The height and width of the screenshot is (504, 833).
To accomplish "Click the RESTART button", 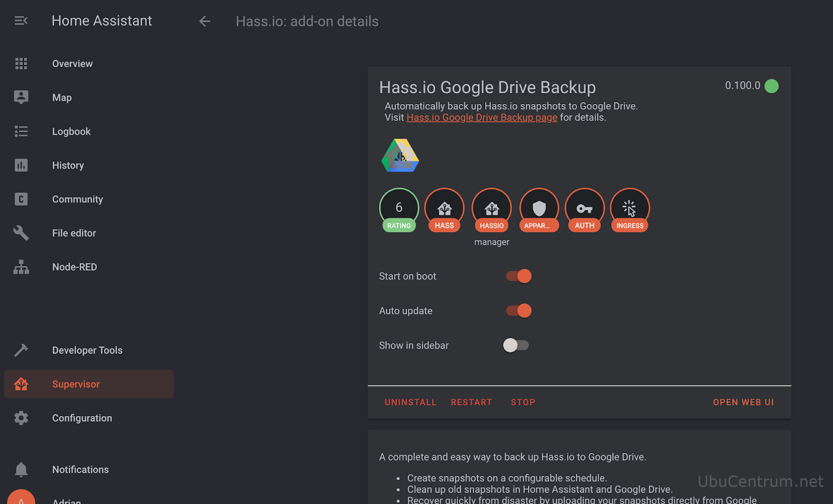I will (471, 402).
